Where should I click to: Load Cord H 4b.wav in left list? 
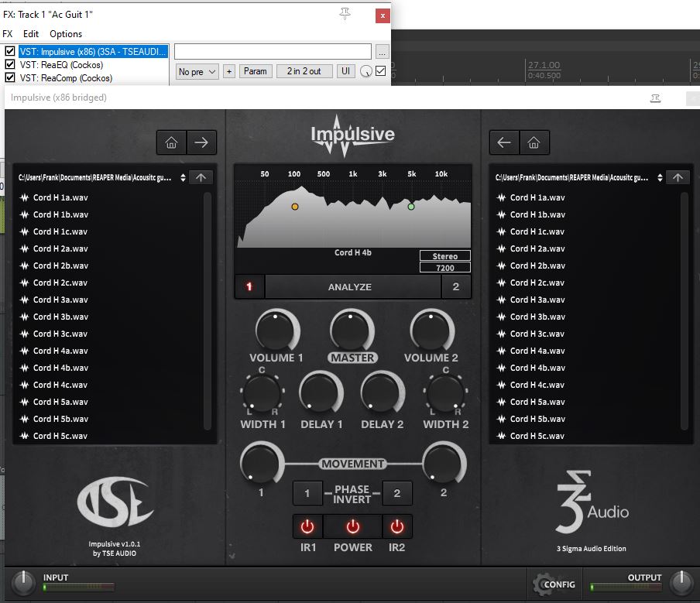click(60, 368)
